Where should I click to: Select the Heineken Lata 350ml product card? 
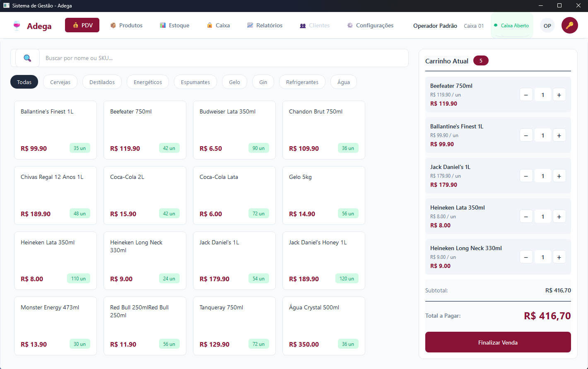(x=55, y=260)
